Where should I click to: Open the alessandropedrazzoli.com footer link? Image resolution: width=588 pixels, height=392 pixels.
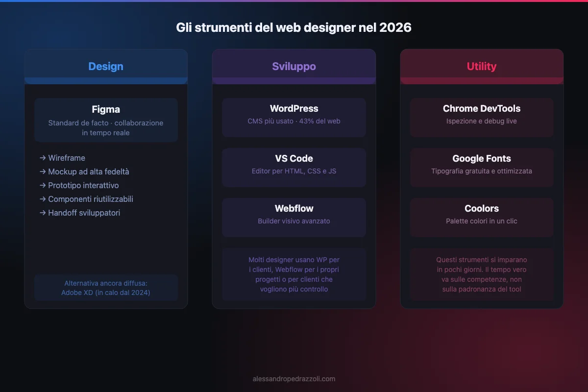[x=294, y=379]
